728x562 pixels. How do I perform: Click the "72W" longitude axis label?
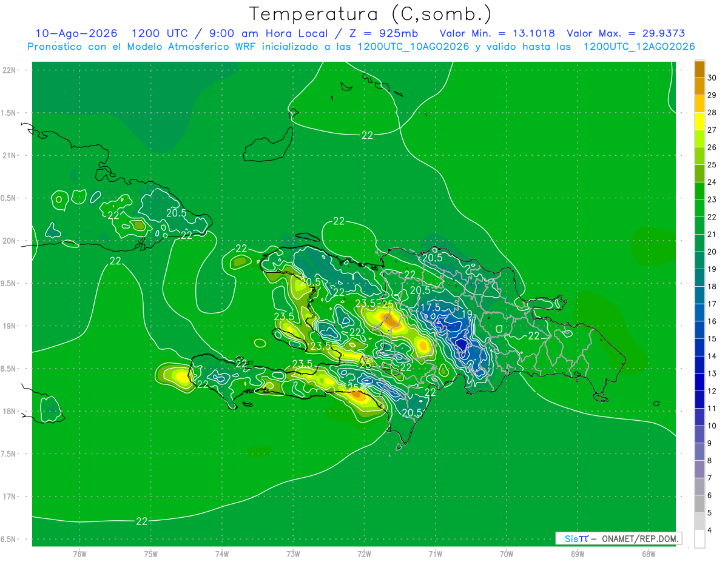[364, 554]
